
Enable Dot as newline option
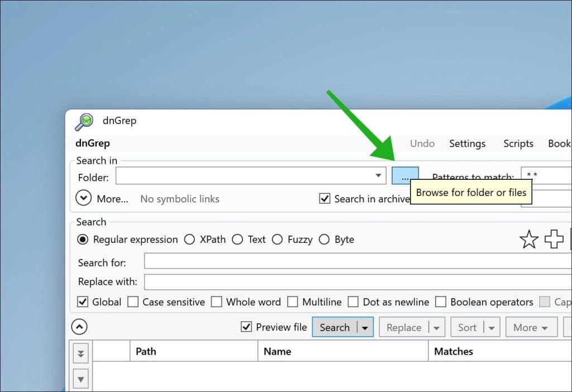(353, 302)
